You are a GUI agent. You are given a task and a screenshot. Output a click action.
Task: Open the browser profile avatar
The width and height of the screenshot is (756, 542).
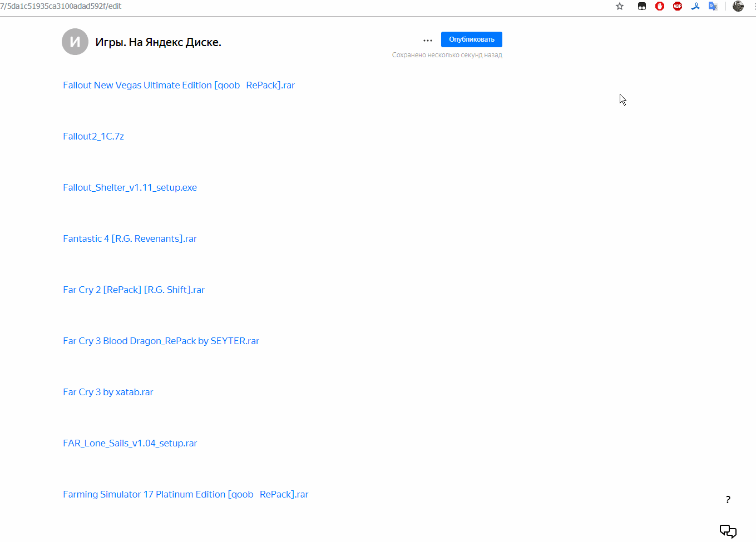pos(738,6)
